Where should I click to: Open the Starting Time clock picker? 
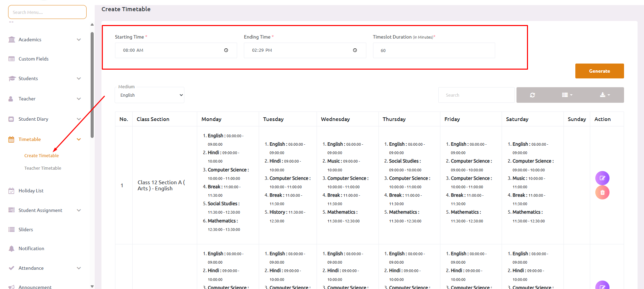(x=226, y=50)
